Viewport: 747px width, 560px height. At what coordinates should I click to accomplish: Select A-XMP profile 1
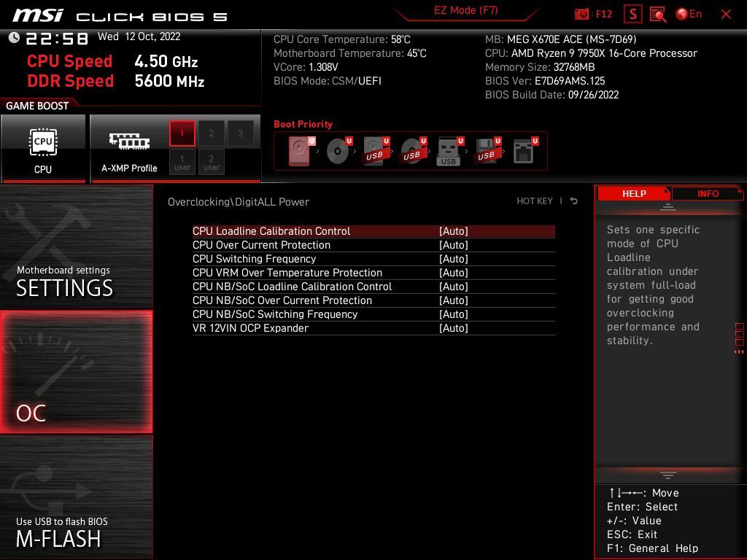pyautogui.click(x=182, y=133)
